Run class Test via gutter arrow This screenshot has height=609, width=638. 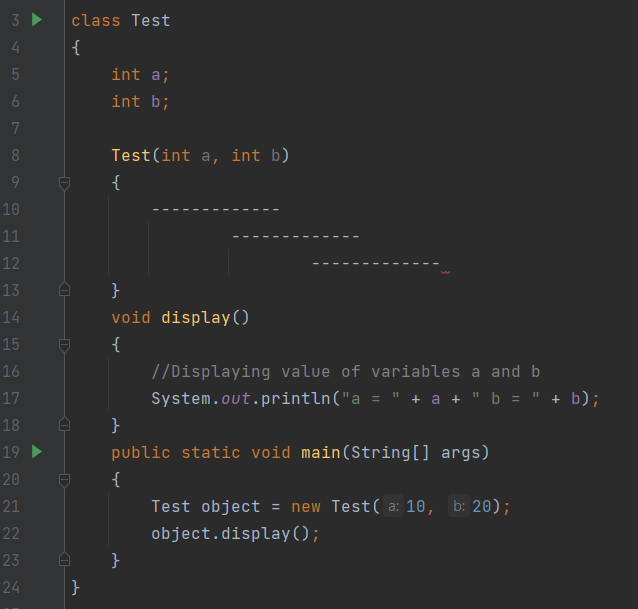[37, 20]
